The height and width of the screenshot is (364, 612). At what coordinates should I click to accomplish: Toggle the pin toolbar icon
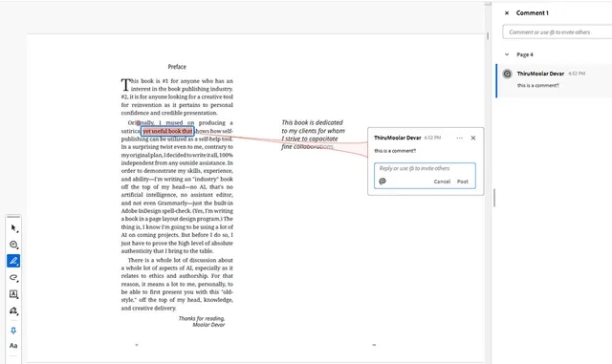point(13,331)
